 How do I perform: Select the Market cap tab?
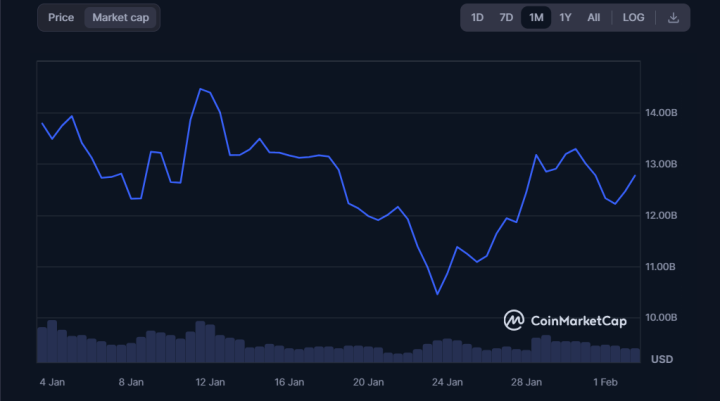pos(120,17)
